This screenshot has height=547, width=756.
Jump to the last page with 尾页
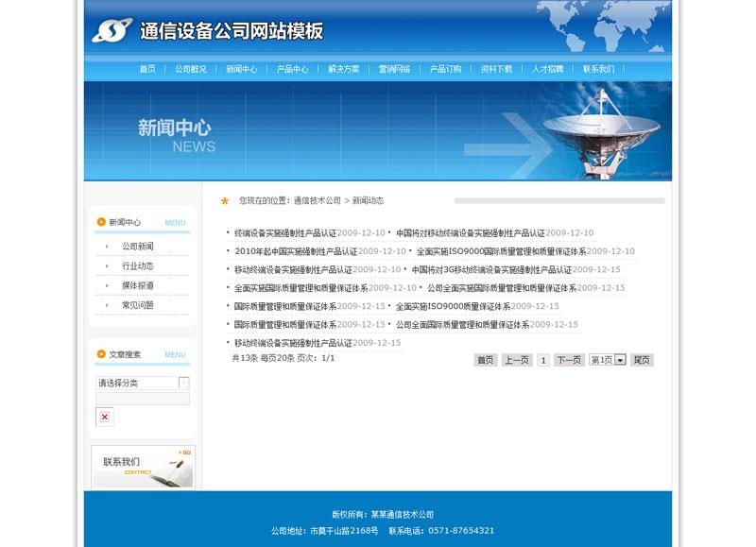(x=642, y=360)
